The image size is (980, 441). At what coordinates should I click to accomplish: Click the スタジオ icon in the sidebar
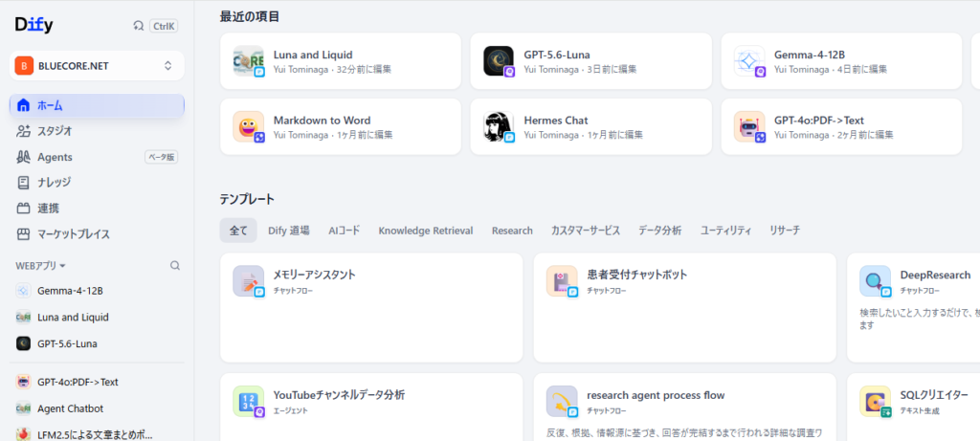coord(23,131)
